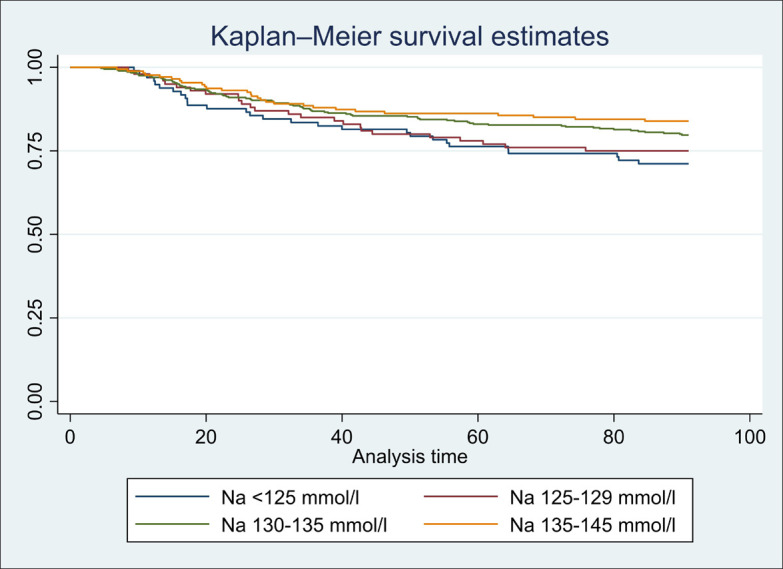
Task: Click the 0.75 y-axis tick label
Action: point(36,151)
